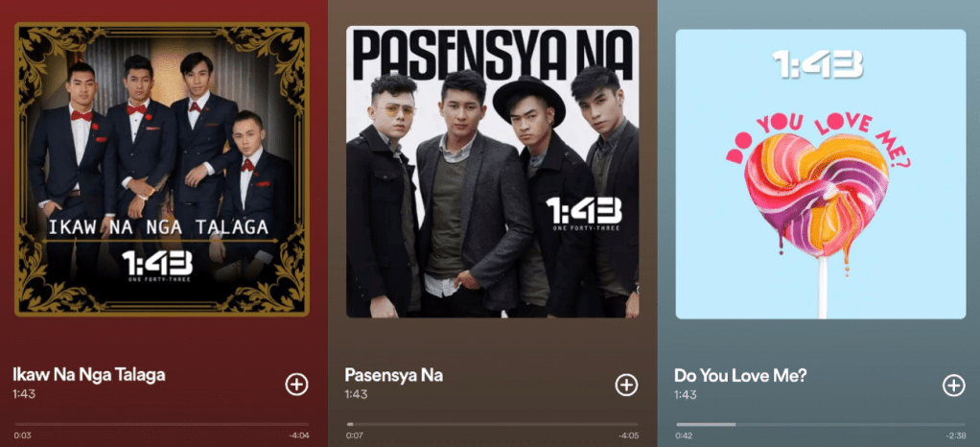Add Do You Love Me? with plus icon
Image resolution: width=980 pixels, height=447 pixels.
(953, 385)
